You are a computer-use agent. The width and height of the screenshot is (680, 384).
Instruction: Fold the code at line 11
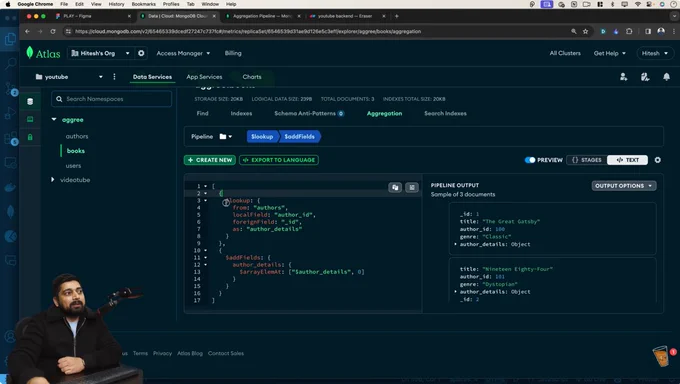click(206, 258)
